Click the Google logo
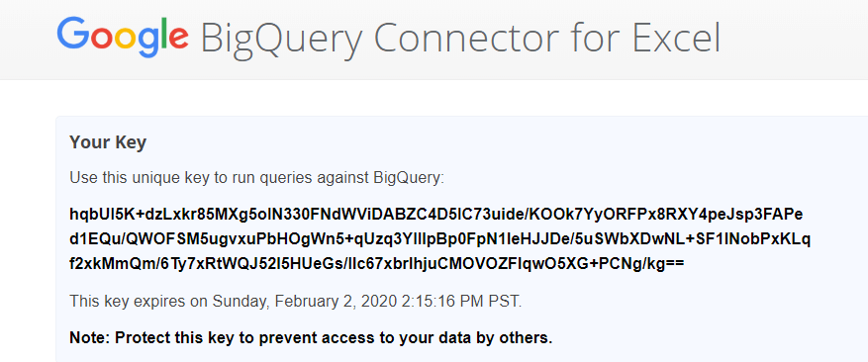 click(x=123, y=37)
